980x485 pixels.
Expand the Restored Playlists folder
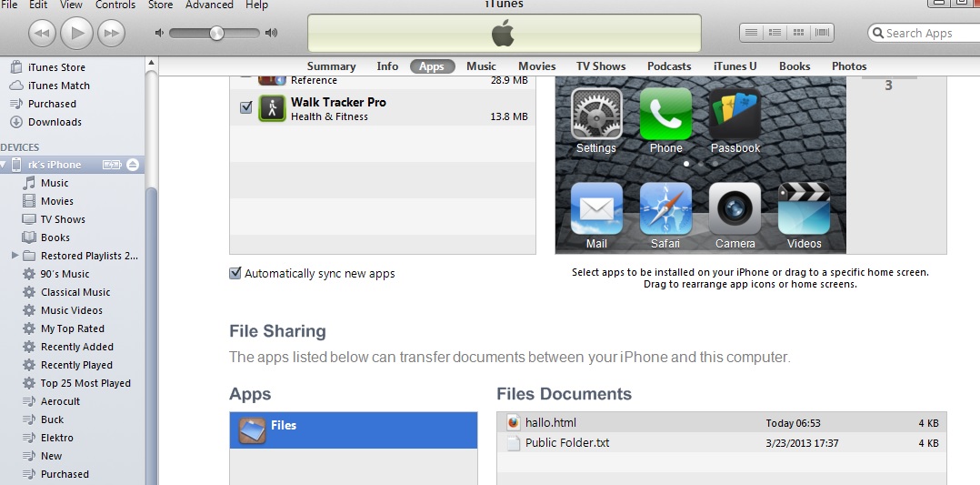(15, 256)
